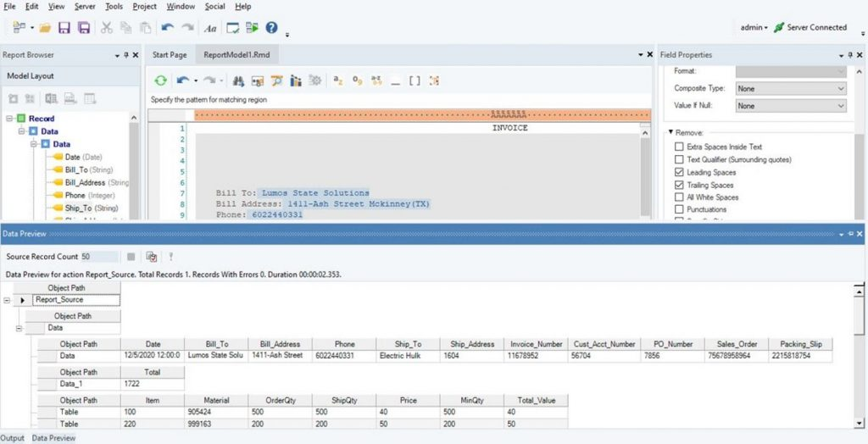Image resolution: width=868 pixels, height=444 pixels.
Task: Enable the Extra Spaces Inside Text checkbox
Action: click(679, 147)
